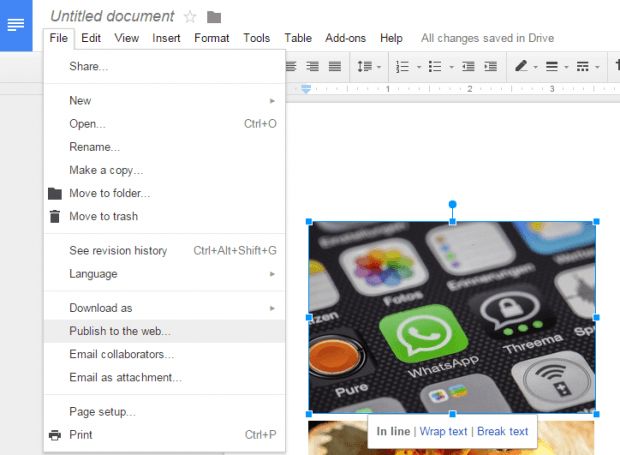Open border color dropdown arrow
This screenshot has height=455, width=620.
(x=535, y=67)
